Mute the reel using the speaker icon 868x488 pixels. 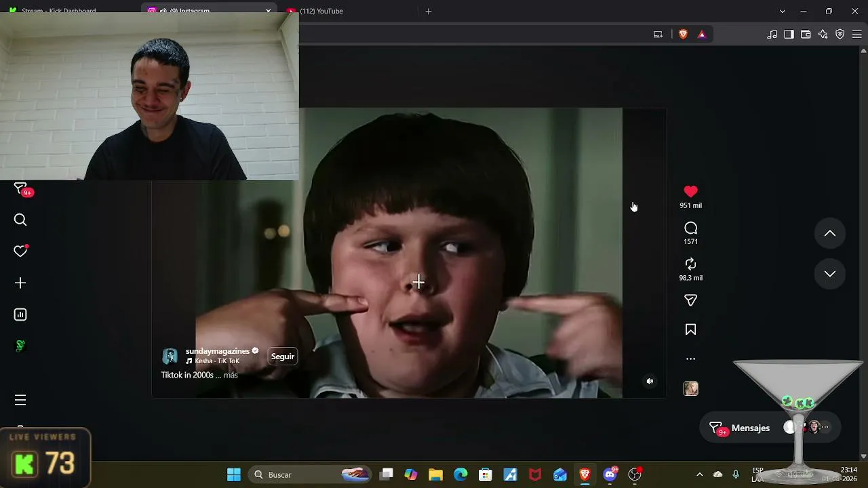tap(650, 382)
